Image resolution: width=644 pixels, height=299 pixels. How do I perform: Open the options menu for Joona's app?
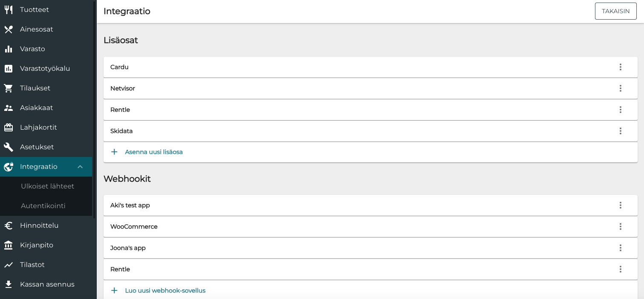(x=620, y=248)
